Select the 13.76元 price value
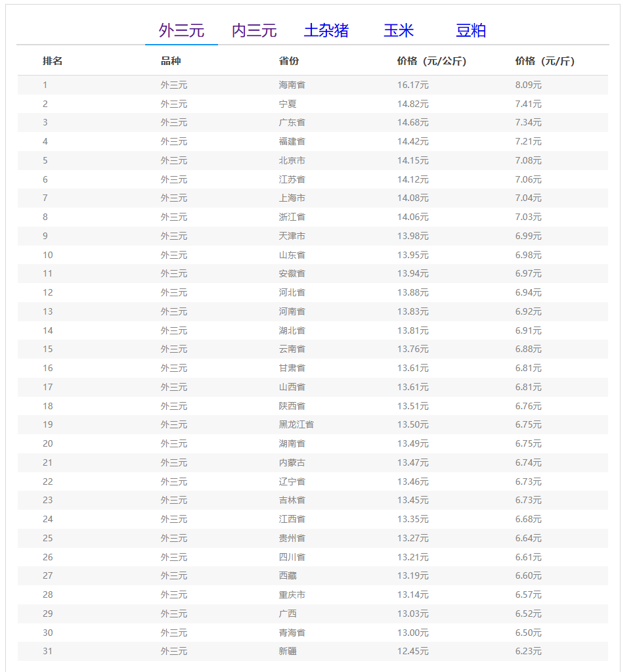Image resolution: width=633 pixels, height=672 pixels. [x=413, y=349]
